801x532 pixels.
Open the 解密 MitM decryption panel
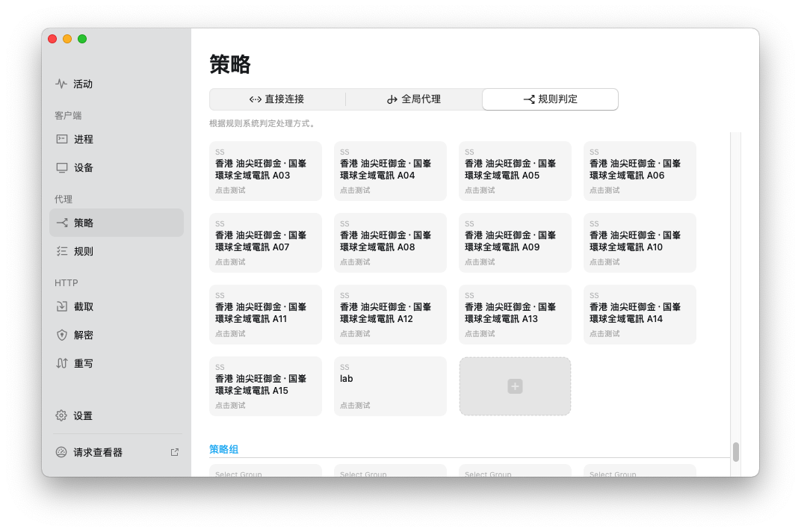(x=83, y=335)
